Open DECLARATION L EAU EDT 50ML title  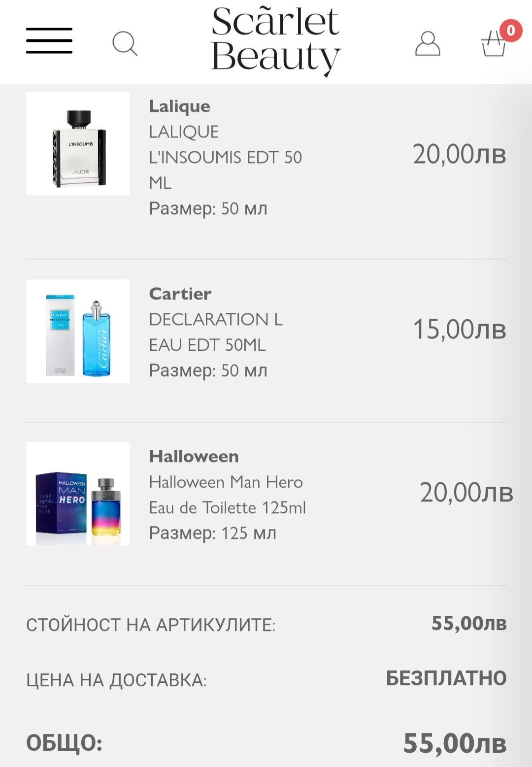[216, 332]
